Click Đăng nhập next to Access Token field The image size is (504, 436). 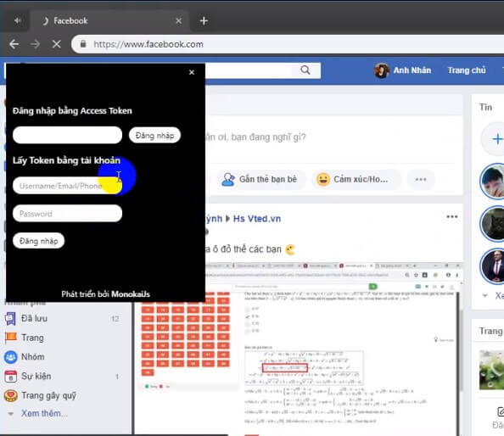click(x=154, y=135)
